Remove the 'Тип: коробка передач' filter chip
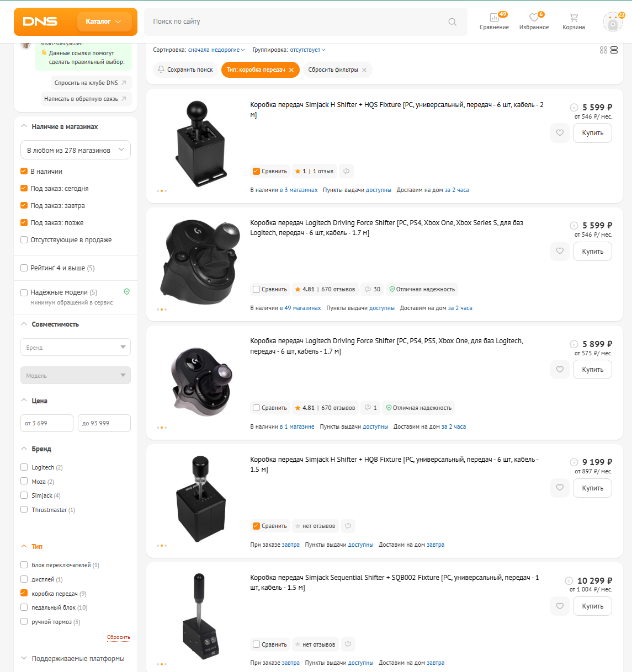This screenshot has width=632, height=672. pyautogui.click(x=291, y=70)
